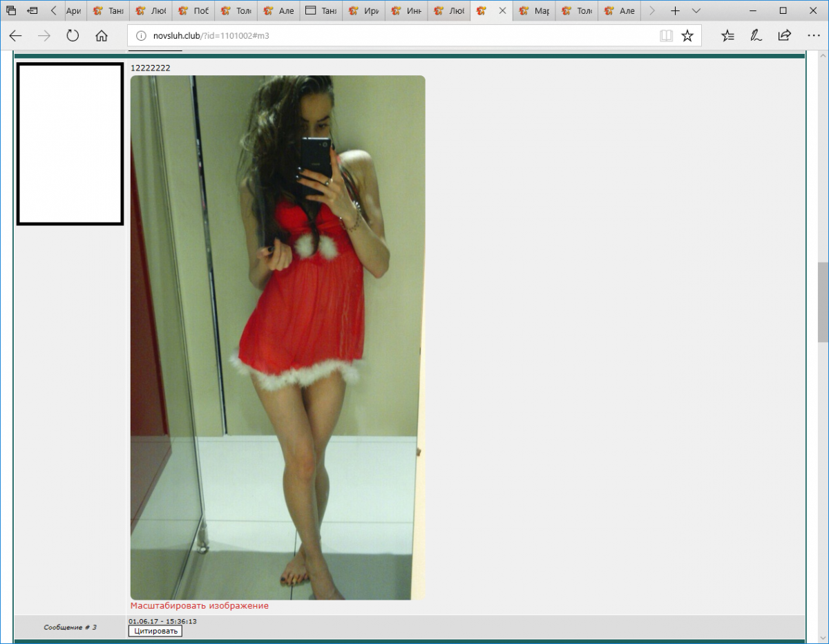Close the currently active tab

[x=503, y=11]
